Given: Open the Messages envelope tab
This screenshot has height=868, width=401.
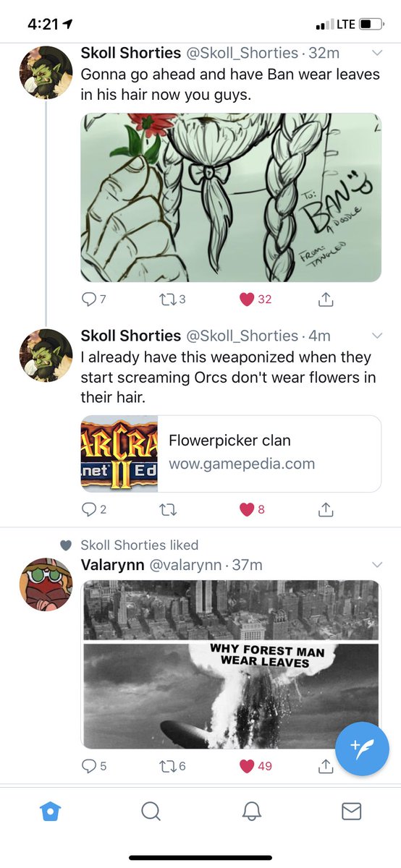Looking at the screenshot, I should coord(351,812).
